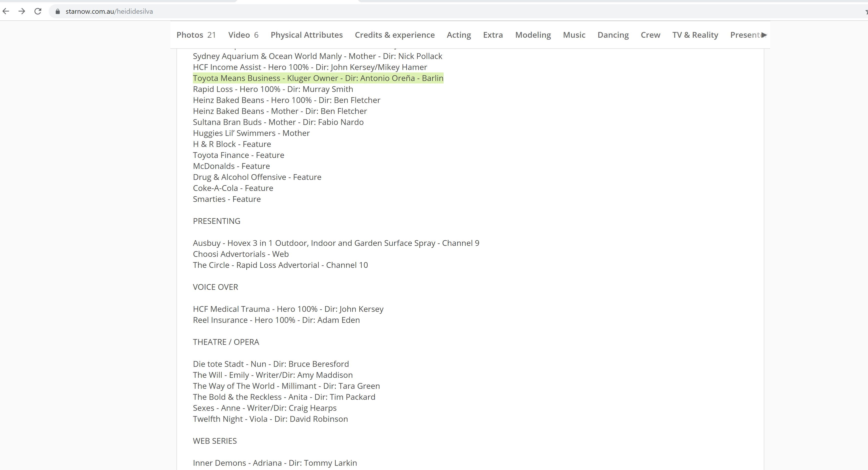Image resolution: width=868 pixels, height=470 pixels.
Task: Select the Crew tab
Action: click(x=650, y=35)
